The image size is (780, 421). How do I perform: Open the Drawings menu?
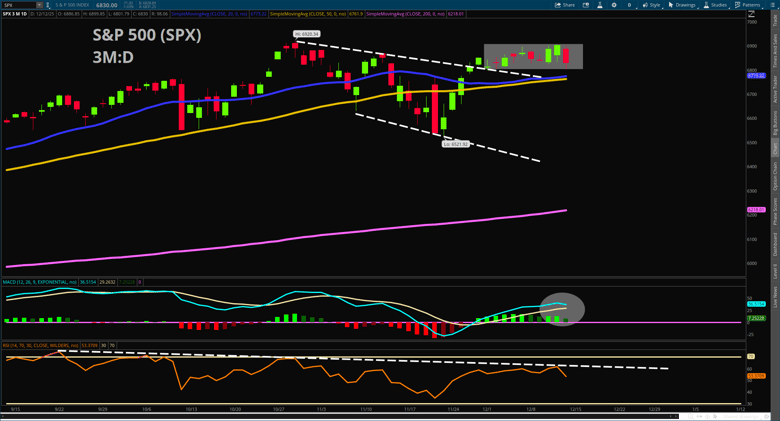pos(682,5)
